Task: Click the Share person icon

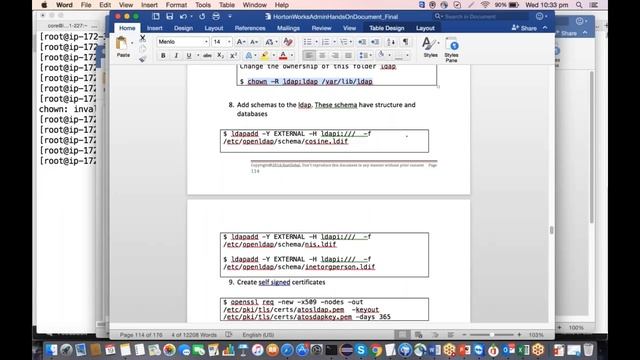Action: click(x=515, y=28)
